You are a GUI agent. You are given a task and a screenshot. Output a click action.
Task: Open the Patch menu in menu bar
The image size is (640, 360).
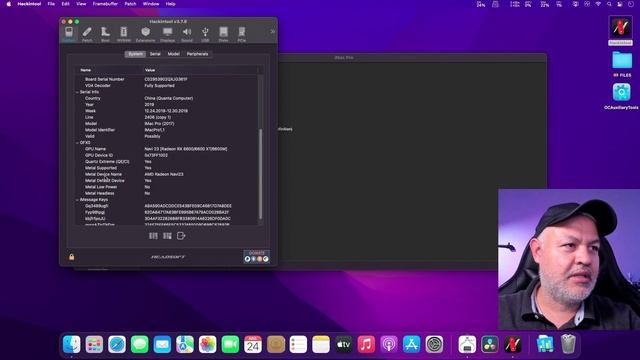click(x=130, y=4)
